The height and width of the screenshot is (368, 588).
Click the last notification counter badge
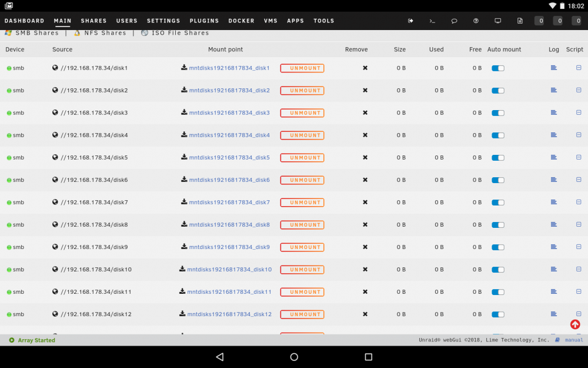click(576, 21)
